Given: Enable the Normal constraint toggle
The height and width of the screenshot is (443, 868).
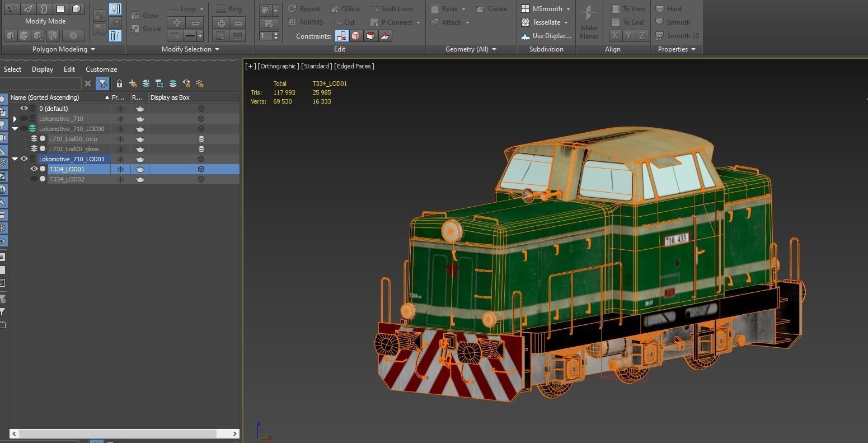Looking at the screenshot, I should coord(385,36).
